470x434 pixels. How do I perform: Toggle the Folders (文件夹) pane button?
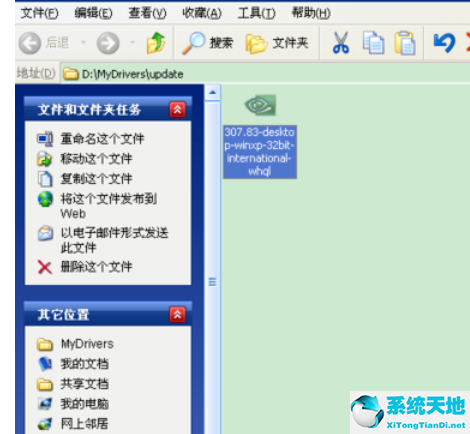click(x=277, y=43)
